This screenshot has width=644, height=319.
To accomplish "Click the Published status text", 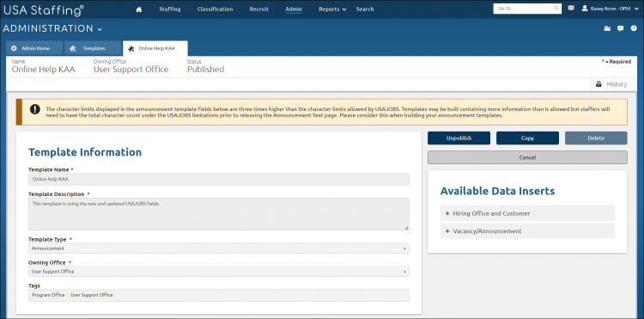I will point(205,70).
